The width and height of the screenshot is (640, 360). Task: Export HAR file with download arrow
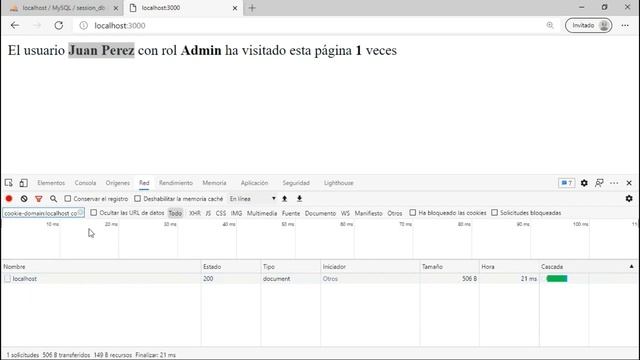tap(299, 198)
